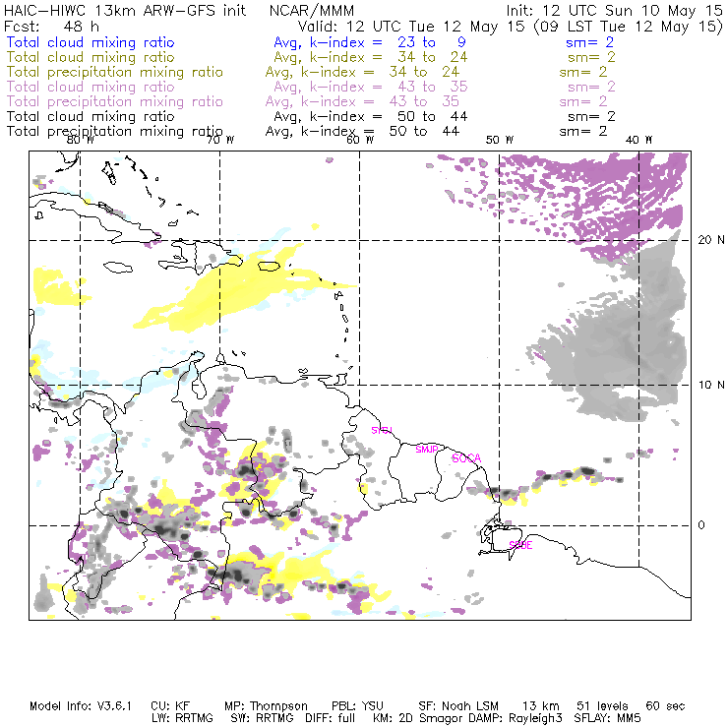Image resolution: width=728 pixels, height=728 pixels.
Task: Click the magenta 'SOCA' station label
Action: click(x=466, y=458)
